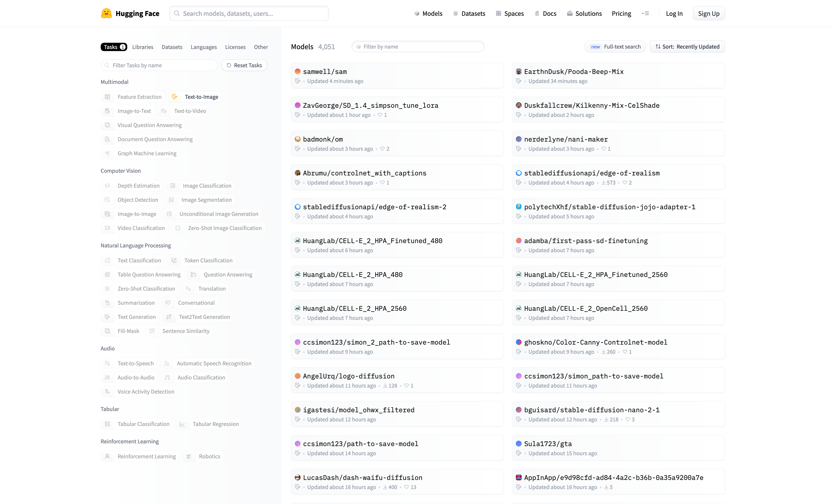Image resolution: width=832 pixels, height=504 pixels.
Task: Click the Docs icon in navbar
Action: (x=537, y=13)
